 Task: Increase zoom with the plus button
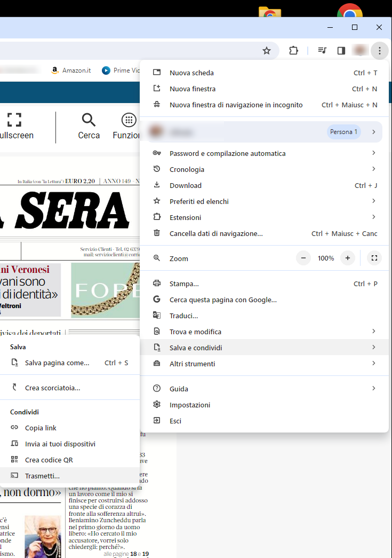pyautogui.click(x=348, y=258)
